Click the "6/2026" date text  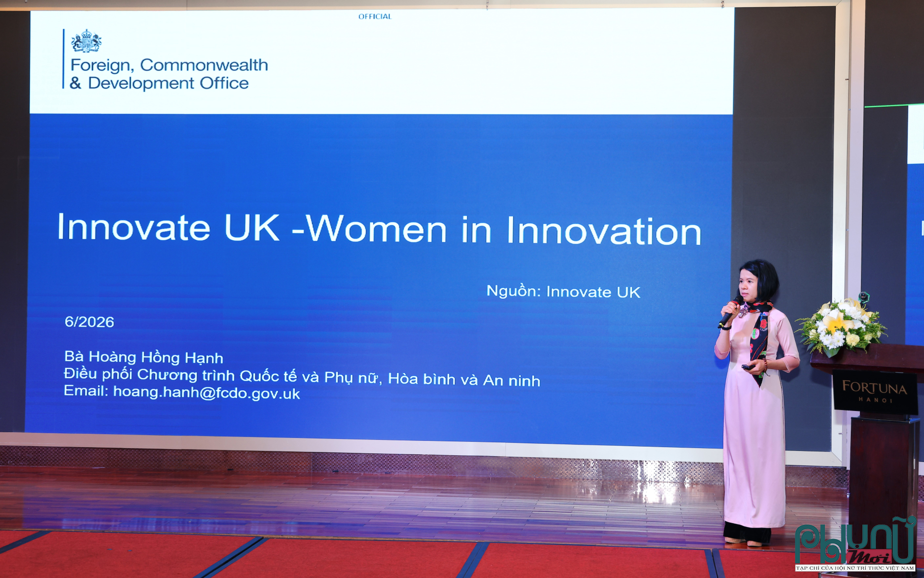(x=90, y=322)
